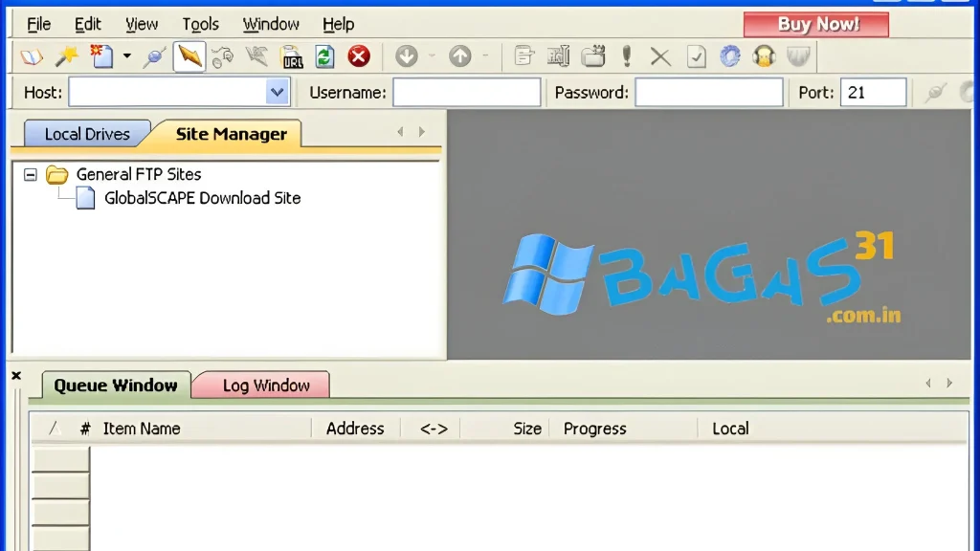The width and height of the screenshot is (980, 551).
Task: Click the General FTP Sites folder icon
Action: tap(56, 174)
